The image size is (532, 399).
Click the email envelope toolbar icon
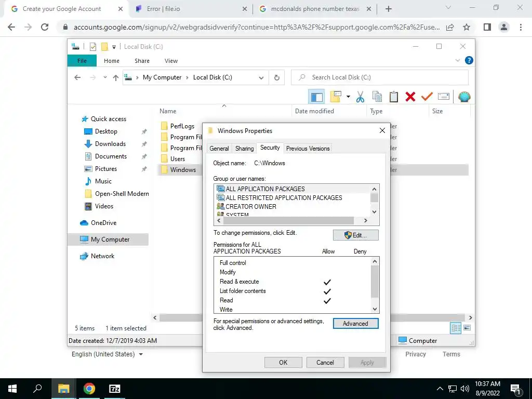(444, 97)
